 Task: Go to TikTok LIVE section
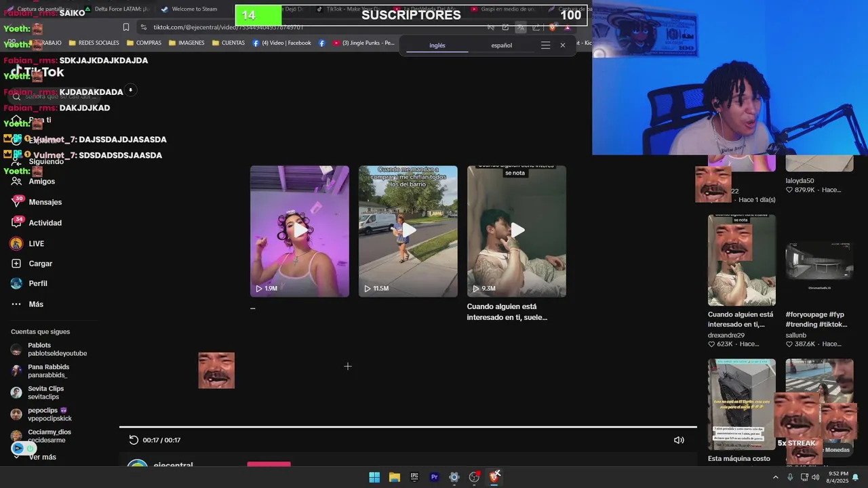(27, 243)
